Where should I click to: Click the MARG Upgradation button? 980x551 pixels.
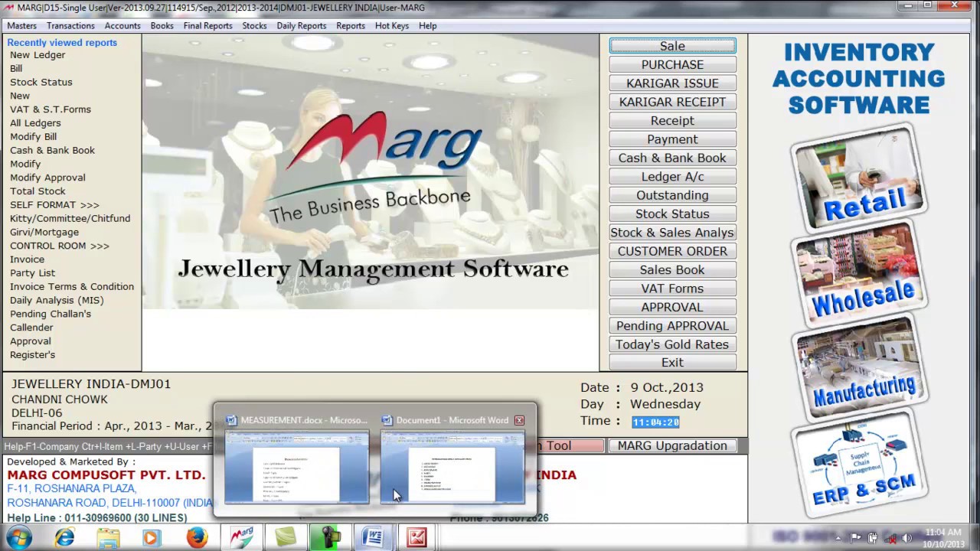(x=672, y=445)
